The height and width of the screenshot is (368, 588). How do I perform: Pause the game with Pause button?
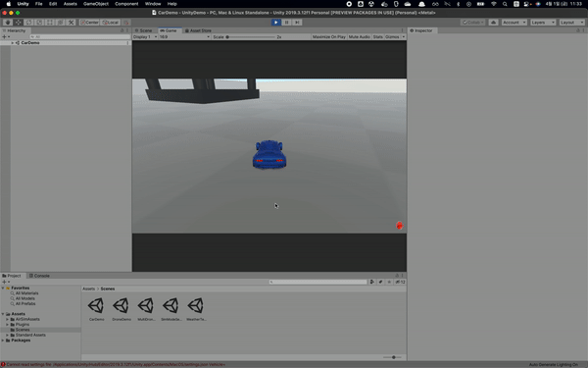pyautogui.click(x=286, y=23)
